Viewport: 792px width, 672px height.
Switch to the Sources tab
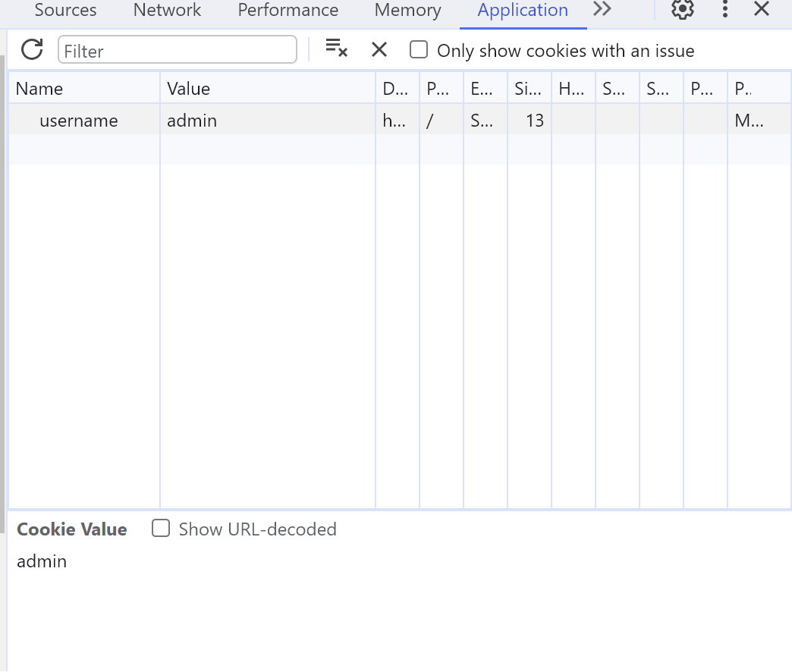[x=65, y=11]
